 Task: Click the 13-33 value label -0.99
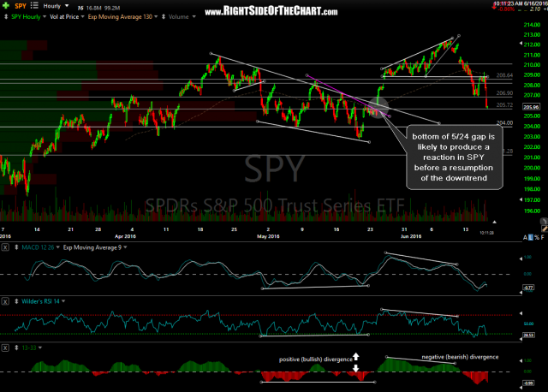pos(528,383)
